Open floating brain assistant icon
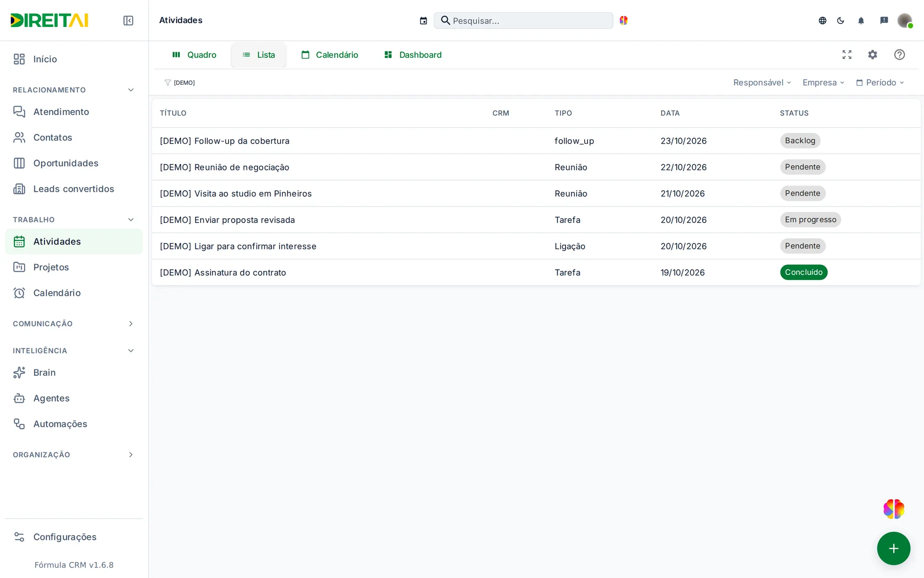Viewport: 924px width, 578px height. click(894, 509)
